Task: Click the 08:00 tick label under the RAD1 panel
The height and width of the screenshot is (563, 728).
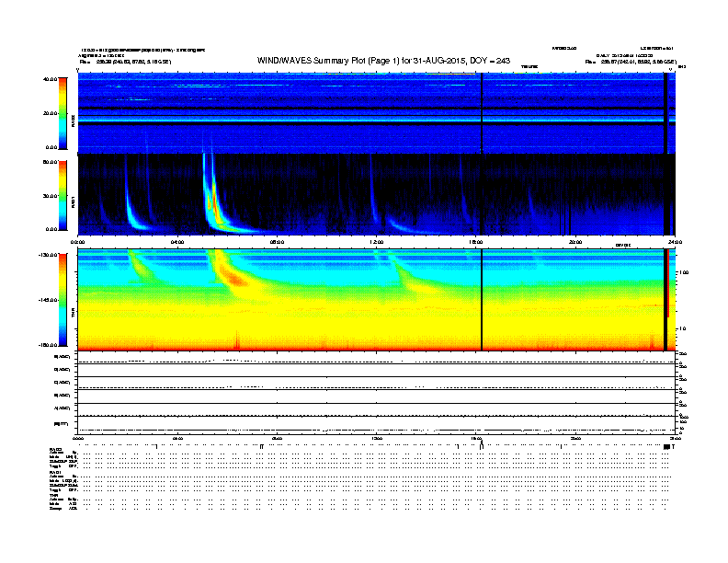Action: (x=277, y=242)
